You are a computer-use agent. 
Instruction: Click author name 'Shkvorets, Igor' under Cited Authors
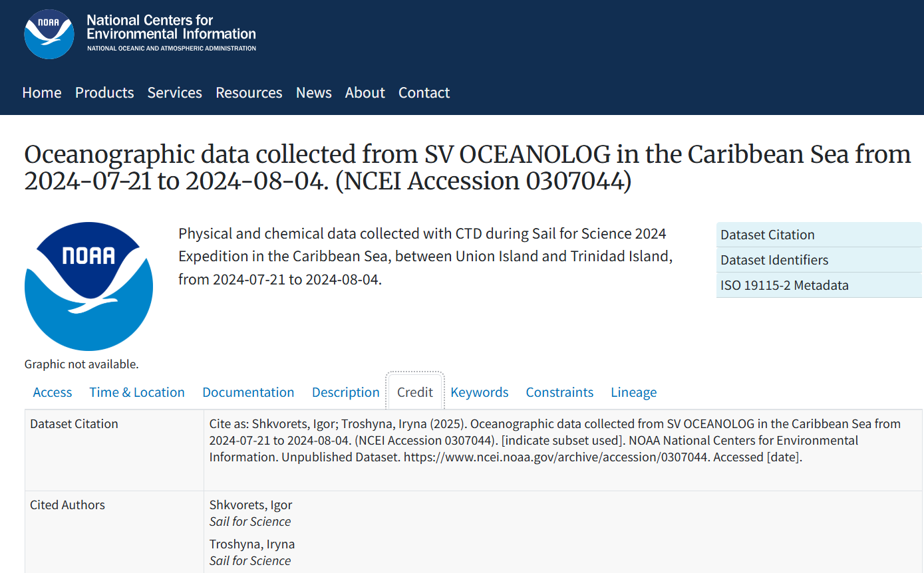click(x=251, y=505)
